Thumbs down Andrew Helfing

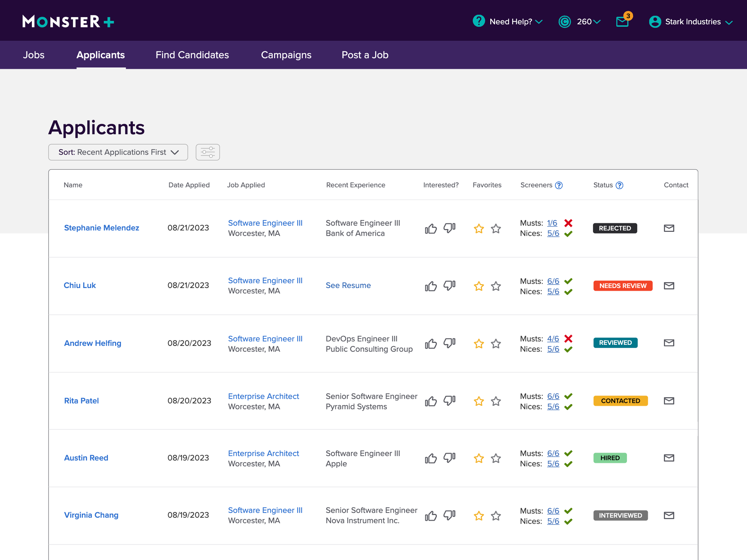450,343
